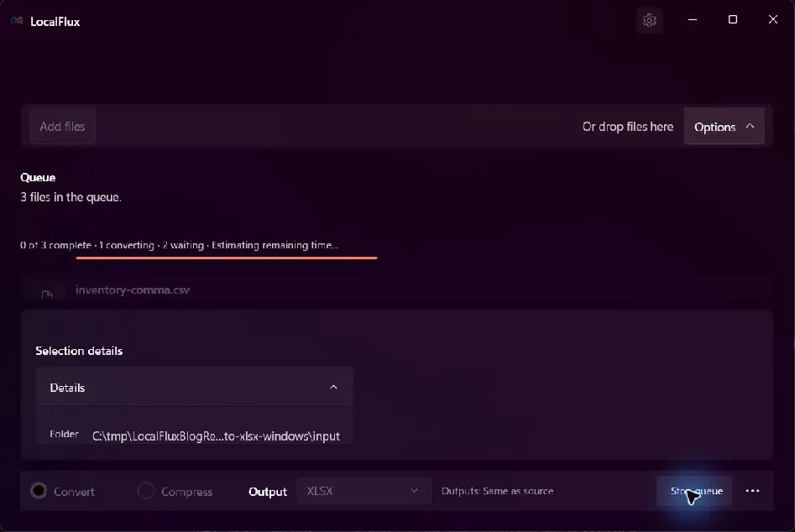Maximize the LocalFlux window

pyautogui.click(x=733, y=20)
